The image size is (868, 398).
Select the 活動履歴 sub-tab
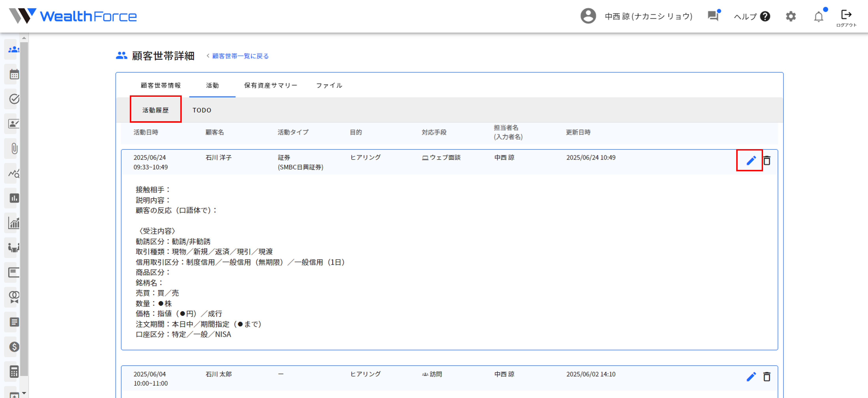(x=155, y=110)
